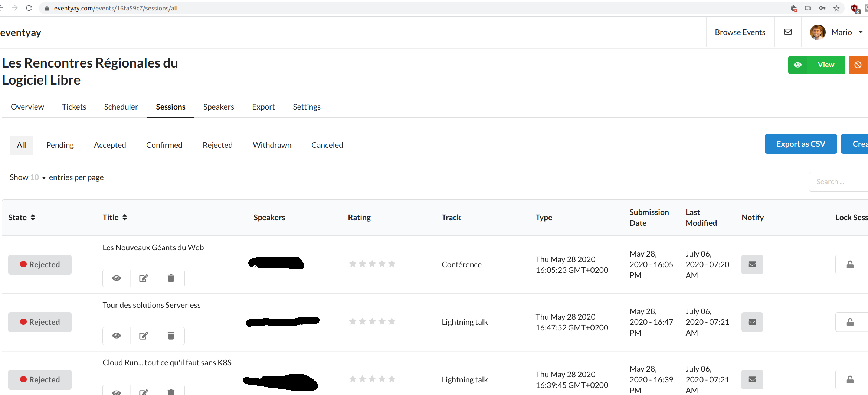Open the red shield extension icon

coord(855,9)
